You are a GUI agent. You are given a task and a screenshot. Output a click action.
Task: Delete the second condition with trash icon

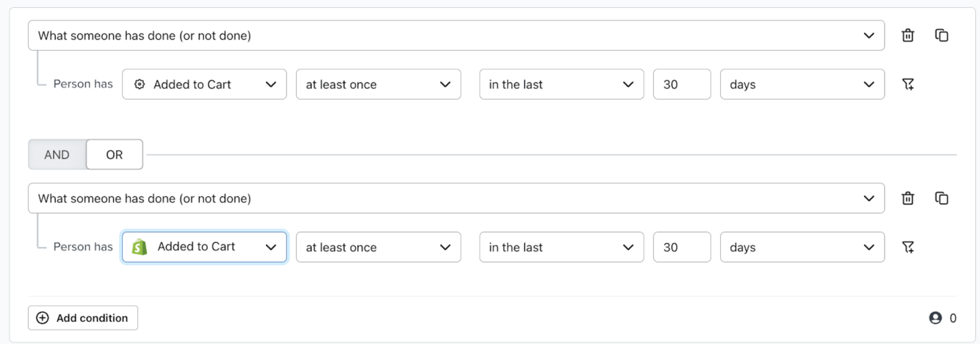908,198
